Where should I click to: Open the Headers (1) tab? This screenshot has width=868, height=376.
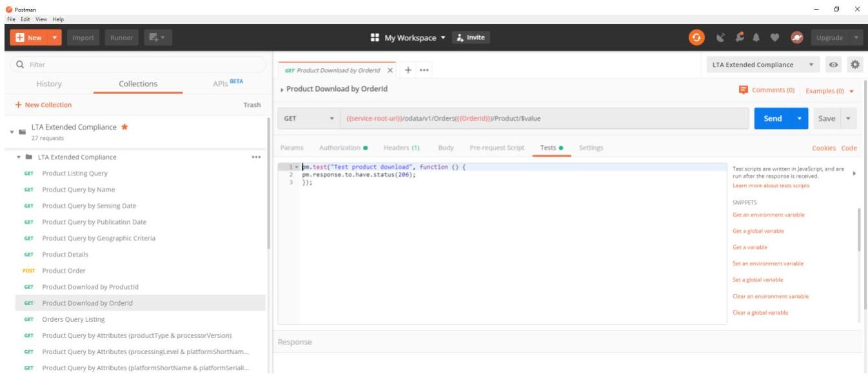401,148
